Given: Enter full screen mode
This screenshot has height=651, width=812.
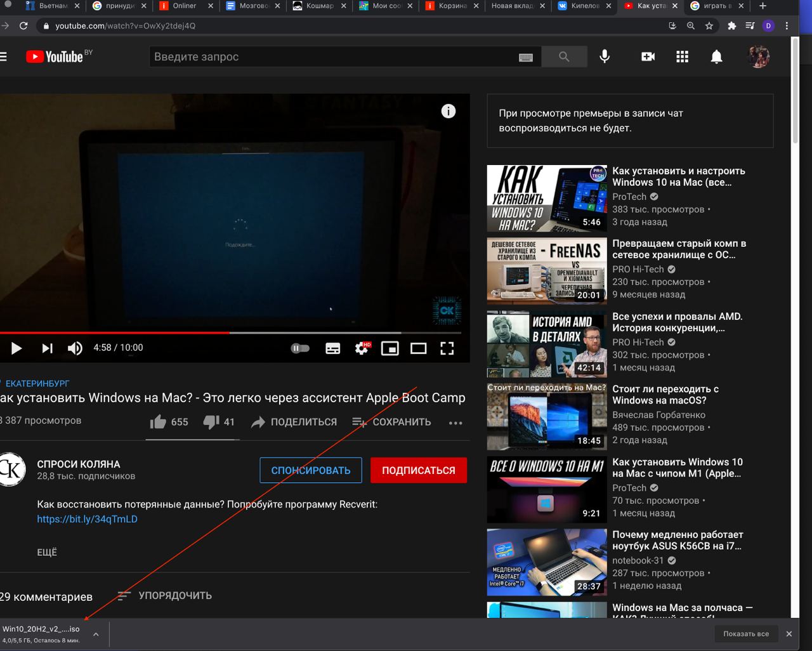Looking at the screenshot, I should coord(447,348).
